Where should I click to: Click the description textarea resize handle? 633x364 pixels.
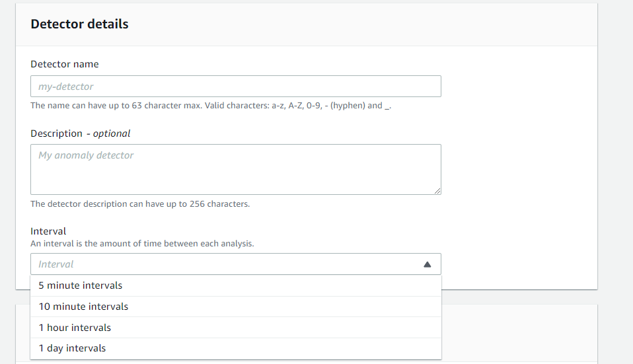pyautogui.click(x=437, y=191)
